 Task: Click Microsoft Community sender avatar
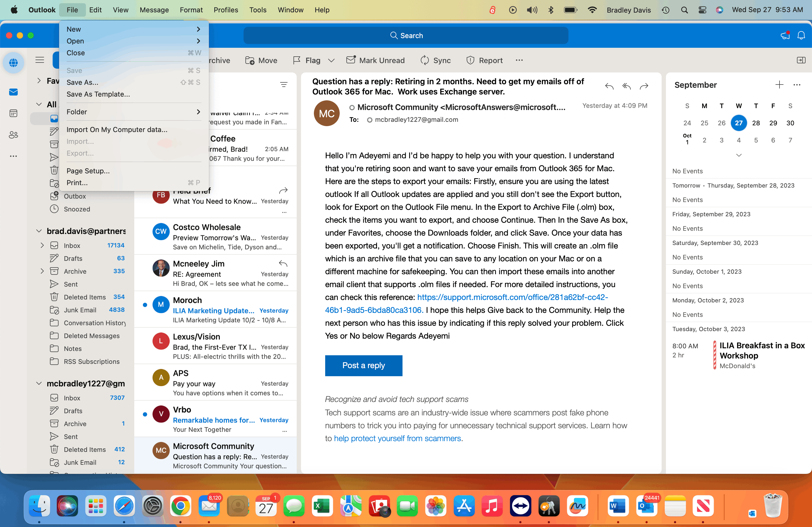coord(327,114)
